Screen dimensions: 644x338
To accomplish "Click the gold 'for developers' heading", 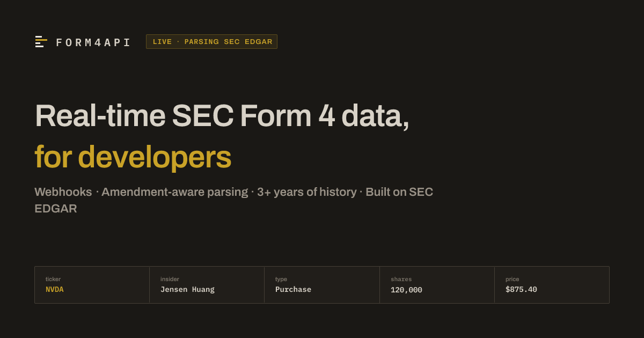I will click(x=133, y=157).
